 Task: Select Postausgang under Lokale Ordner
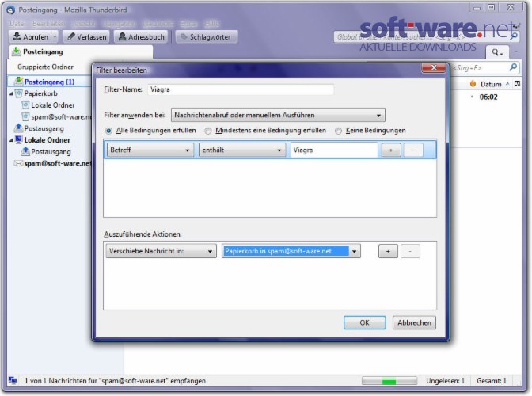tap(51, 151)
